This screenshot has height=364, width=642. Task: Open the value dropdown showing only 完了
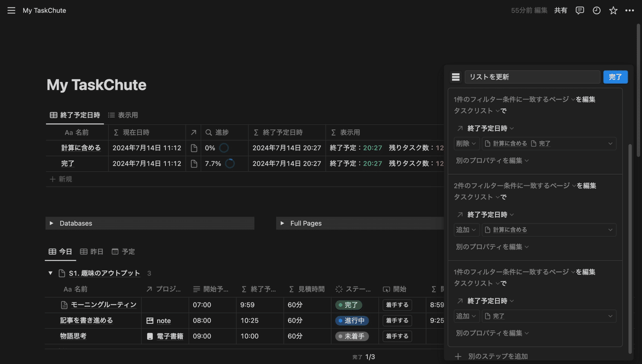(x=549, y=316)
